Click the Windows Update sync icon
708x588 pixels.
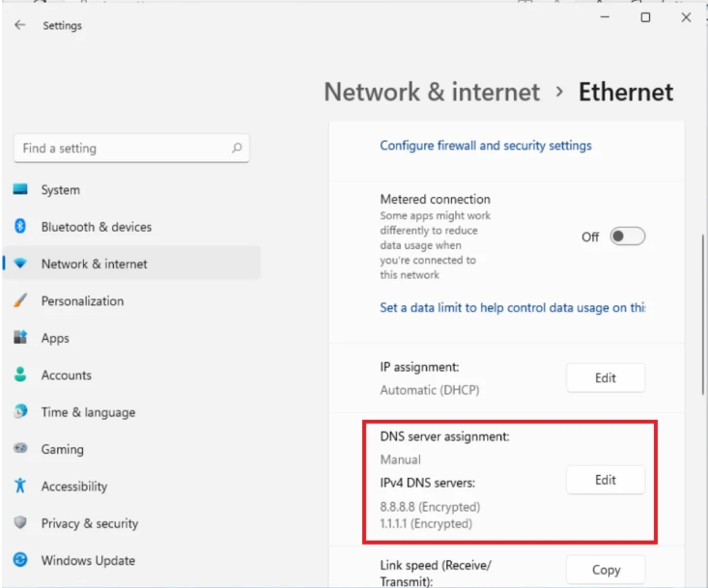tap(20, 560)
